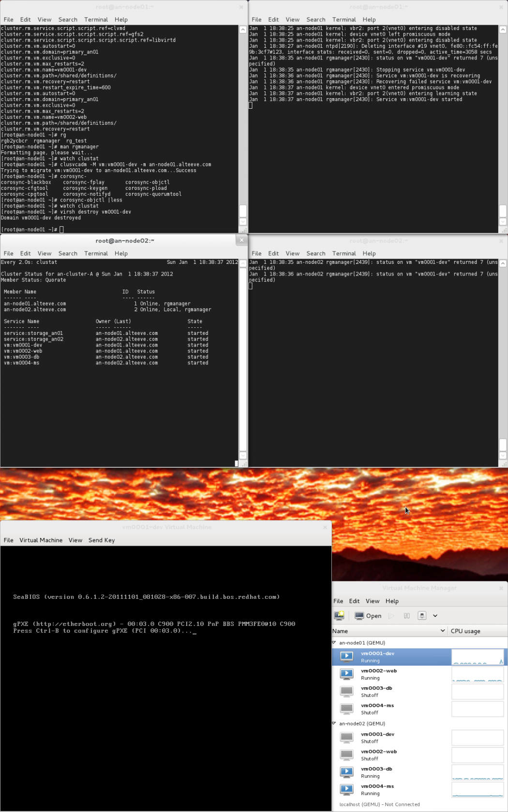Image resolution: width=508 pixels, height=812 pixels.
Task: Open the Send Key menu
Action: 102,540
